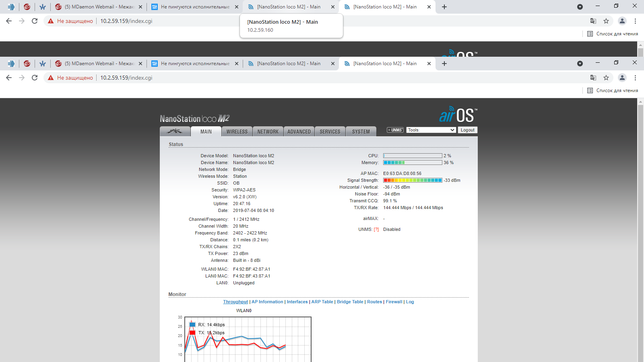Open the Ubiquiti logo tab
The width and height of the screenshot is (644, 362).
(175, 132)
